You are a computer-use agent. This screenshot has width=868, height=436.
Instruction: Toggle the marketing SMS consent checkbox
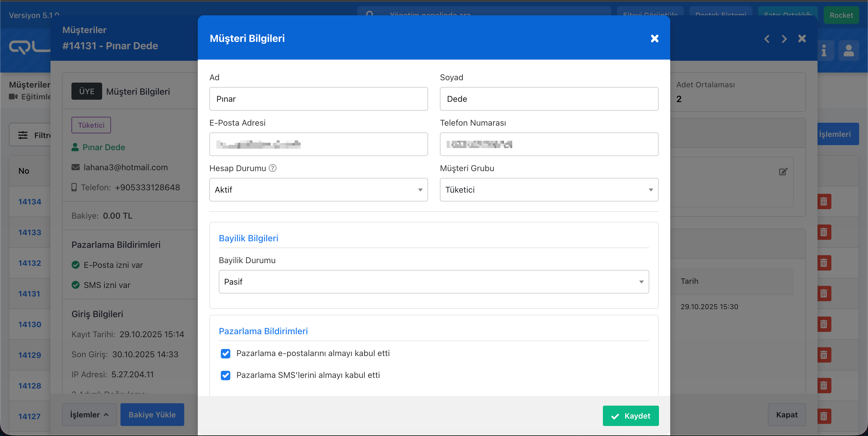[x=226, y=375]
